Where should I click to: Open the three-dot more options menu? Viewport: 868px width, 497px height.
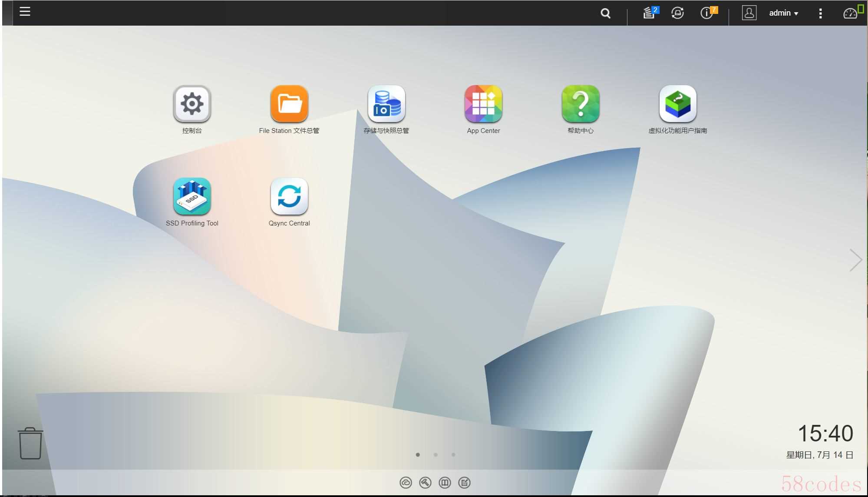[x=820, y=13]
